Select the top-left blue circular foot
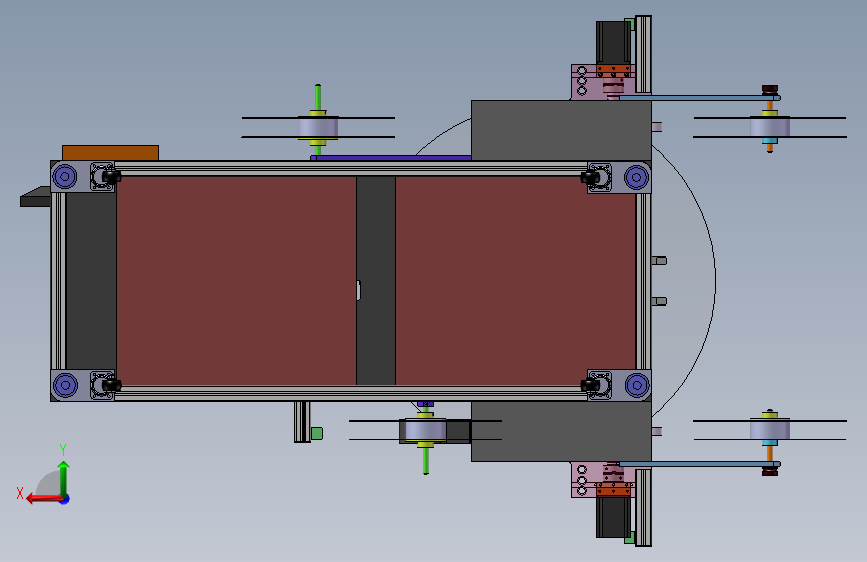 65,177
